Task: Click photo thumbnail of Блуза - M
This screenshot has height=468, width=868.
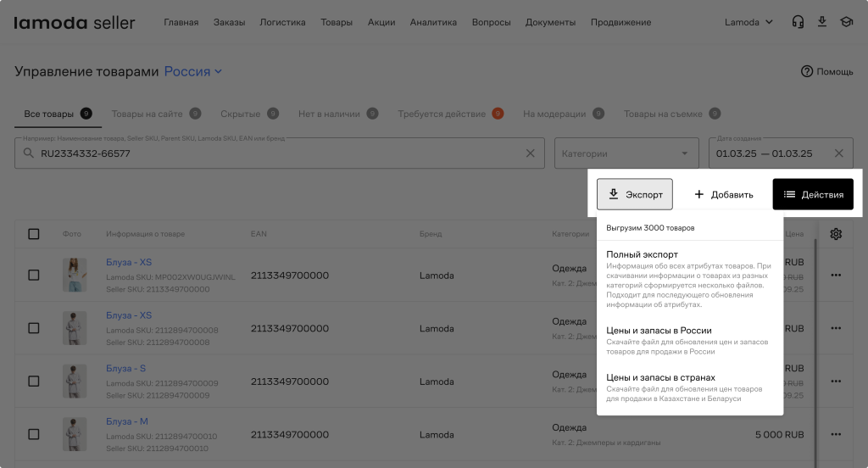Action: [x=75, y=434]
